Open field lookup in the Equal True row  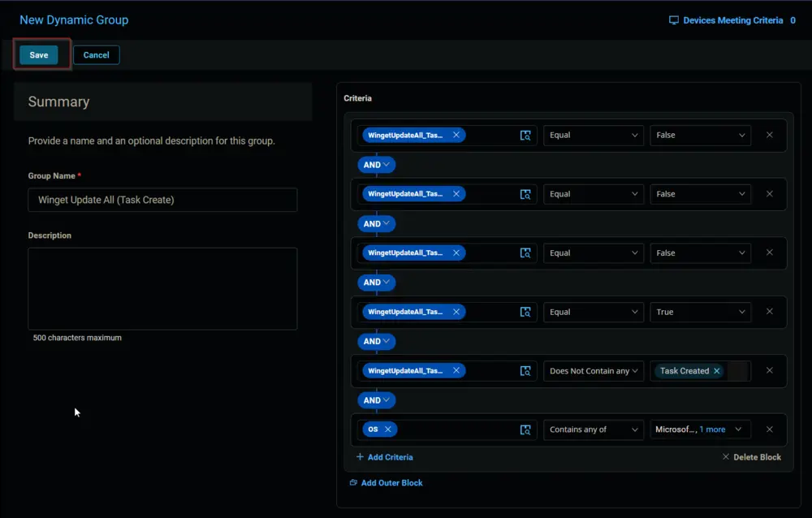click(x=525, y=312)
